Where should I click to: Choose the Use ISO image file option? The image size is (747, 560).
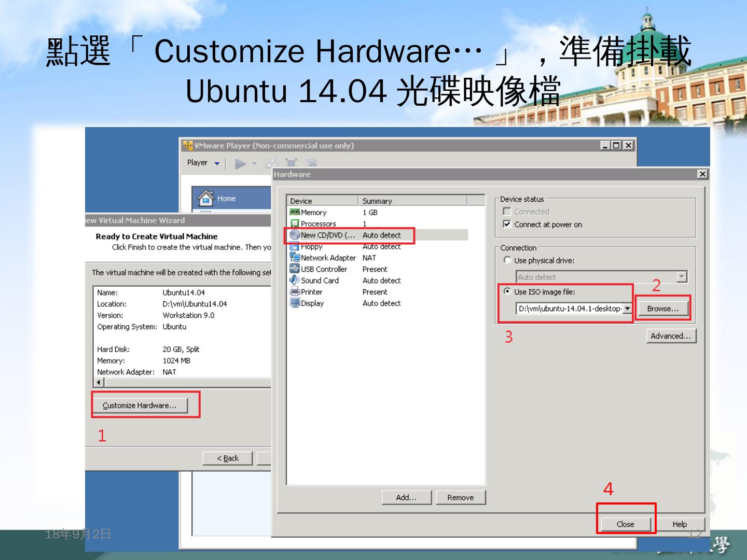coord(507,291)
